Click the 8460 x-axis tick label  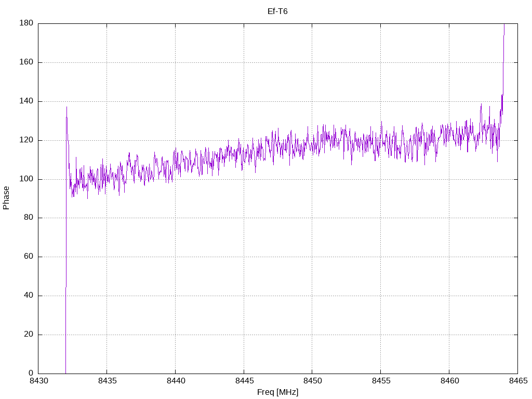(x=449, y=381)
